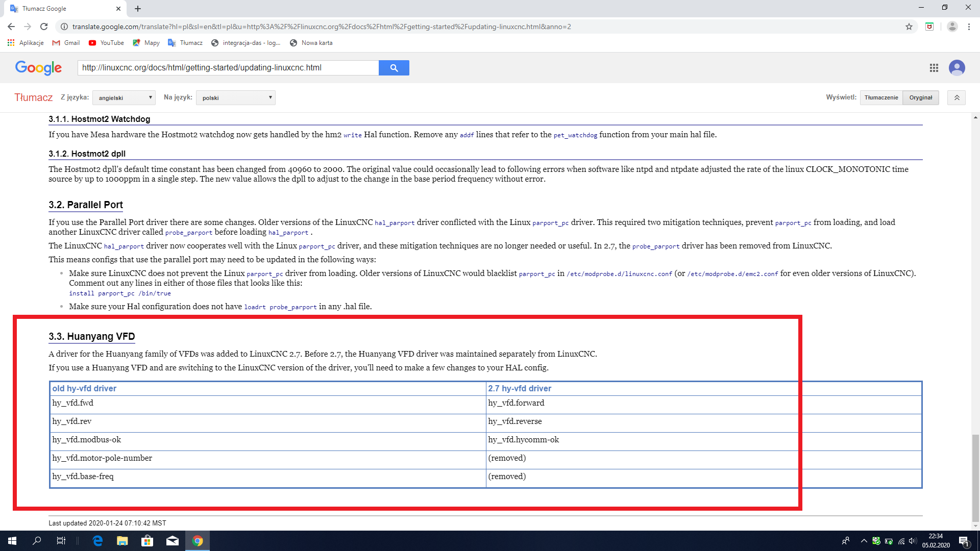980x551 pixels.
Task: Open Aplikacje apps shortcut in bookmarks bar
Action: (26, 43)
